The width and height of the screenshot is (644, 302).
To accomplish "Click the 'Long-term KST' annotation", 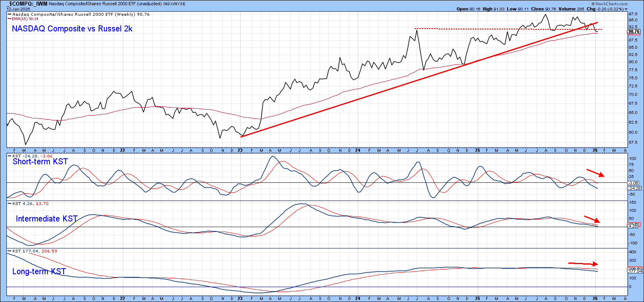I will [39, 271].
